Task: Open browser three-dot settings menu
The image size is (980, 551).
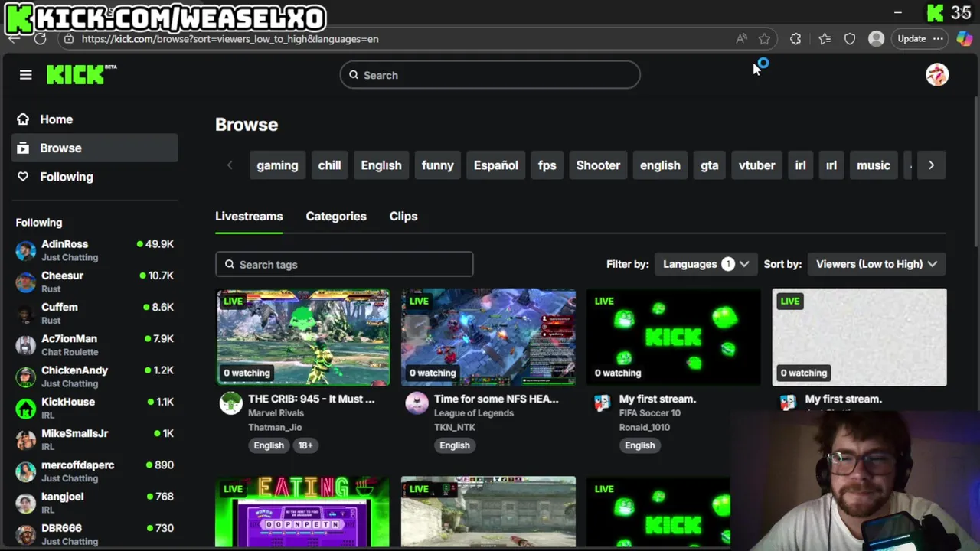Action: 939,38
